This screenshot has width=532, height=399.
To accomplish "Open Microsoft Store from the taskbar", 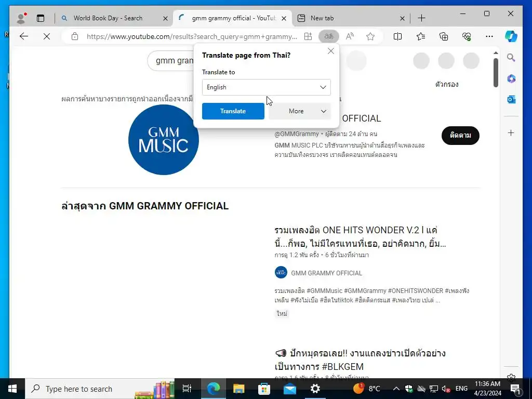I will [264, 389].
